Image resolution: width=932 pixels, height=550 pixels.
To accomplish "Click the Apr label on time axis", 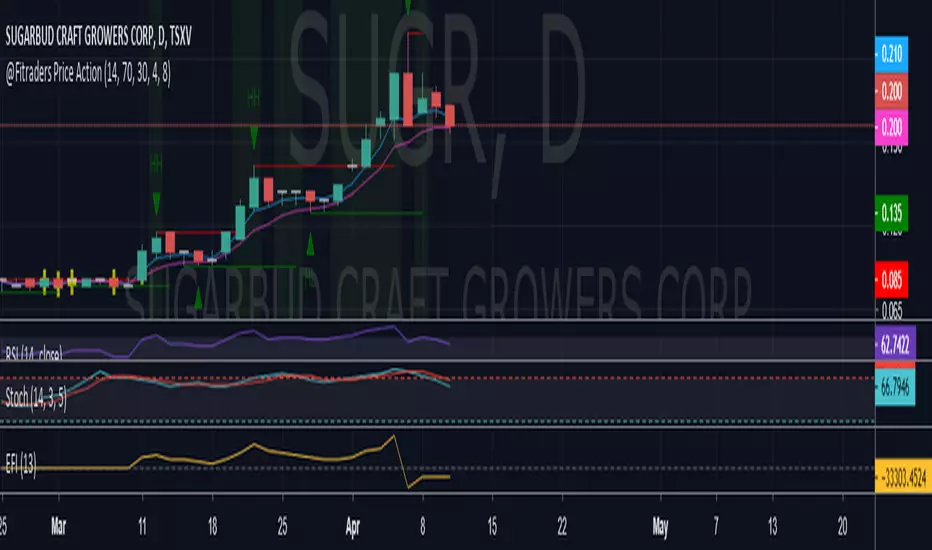I will click(x=352, y=527).
